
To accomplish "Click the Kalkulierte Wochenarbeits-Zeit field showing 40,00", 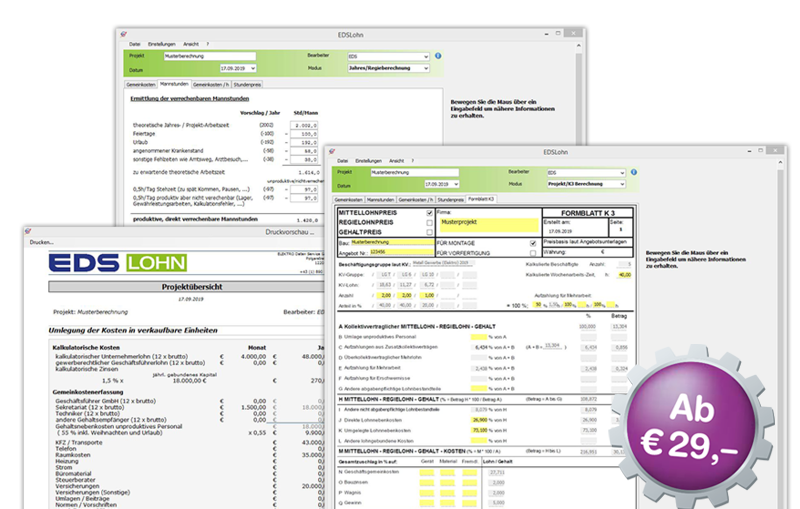I will point(624,275).
